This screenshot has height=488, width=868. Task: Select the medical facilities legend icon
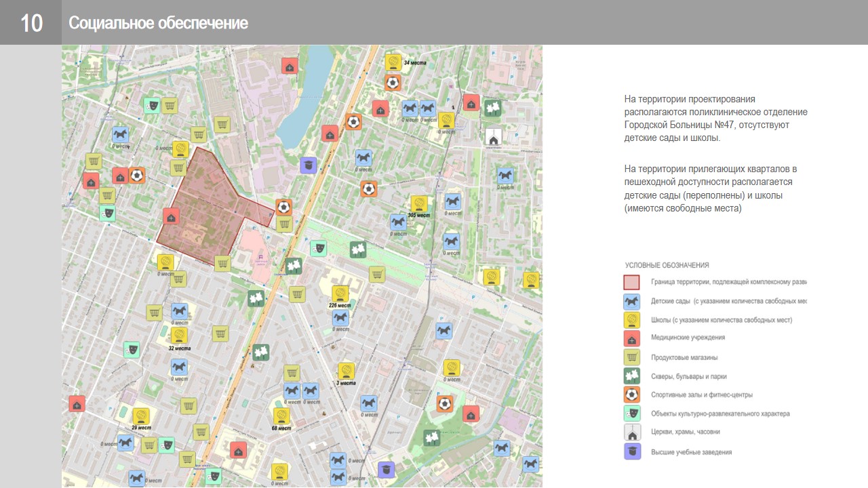tap(632, 338)
